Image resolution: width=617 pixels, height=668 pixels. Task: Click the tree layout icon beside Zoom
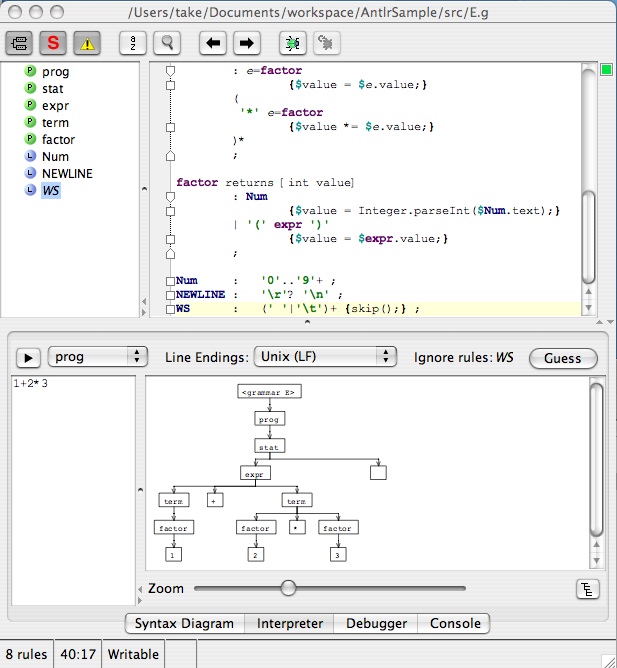pos(588,589)
